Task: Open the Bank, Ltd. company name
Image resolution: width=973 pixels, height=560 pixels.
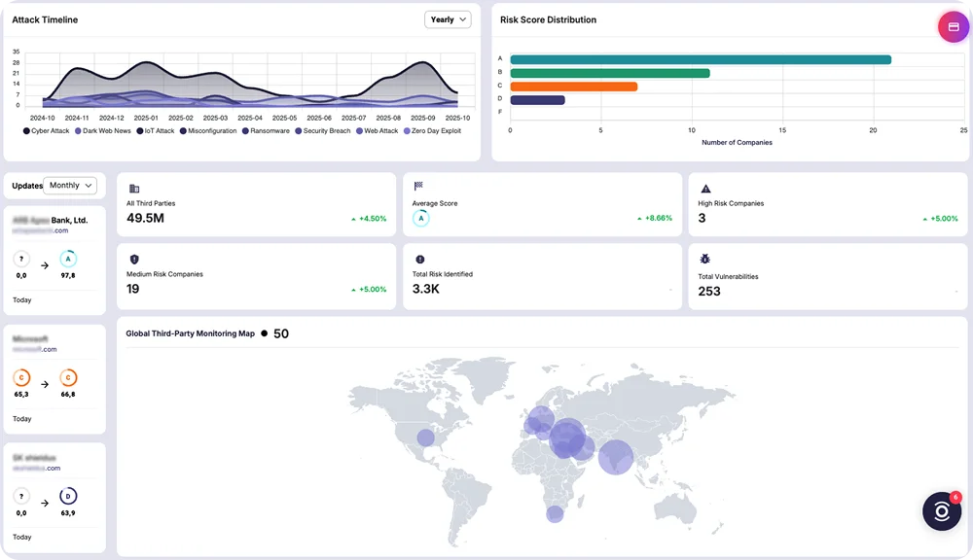Action: pos(51,220)
